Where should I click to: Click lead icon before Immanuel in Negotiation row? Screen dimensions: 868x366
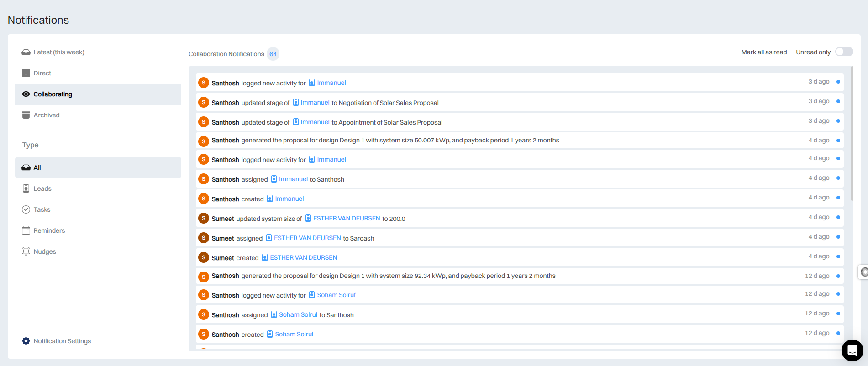tap(296, 102)
